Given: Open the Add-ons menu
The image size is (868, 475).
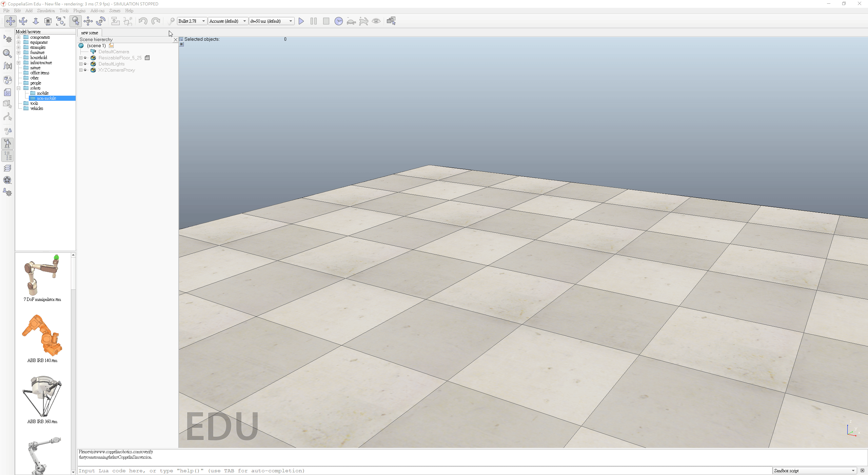Looking at the screenshot, I should pyautogui.click(x=97, y=11).
